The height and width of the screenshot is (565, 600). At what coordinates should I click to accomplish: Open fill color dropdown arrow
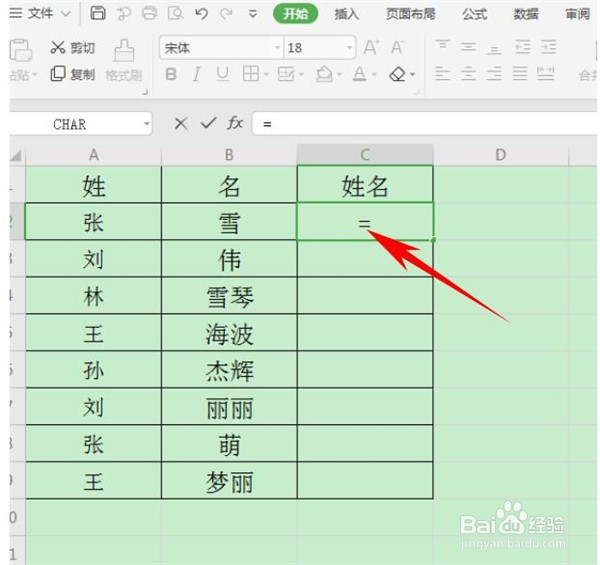(339, 74)
